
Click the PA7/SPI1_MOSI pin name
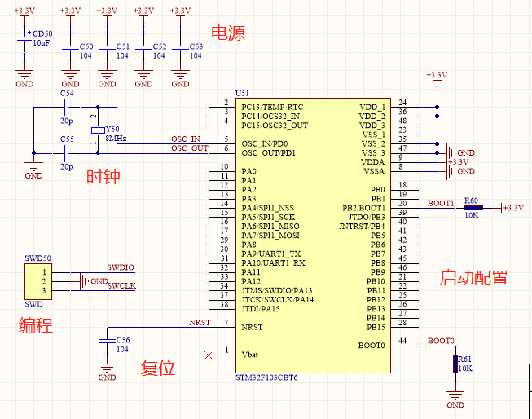click(270, 236)
